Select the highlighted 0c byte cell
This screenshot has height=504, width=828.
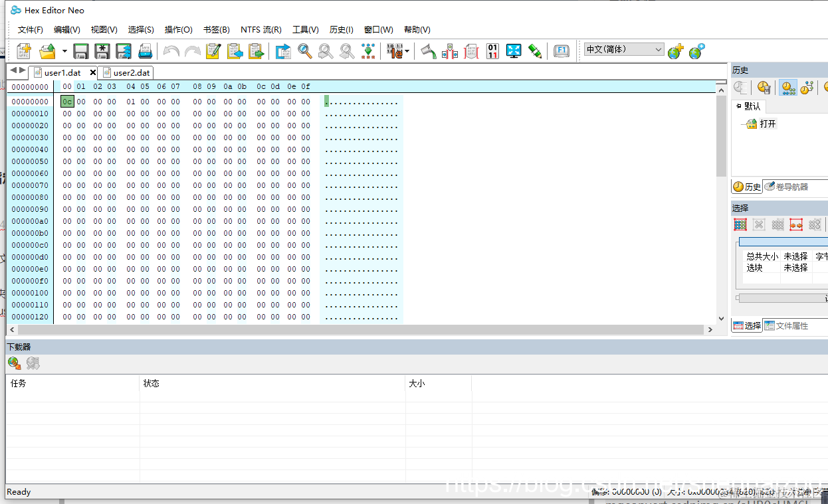(x=67, y=102)
